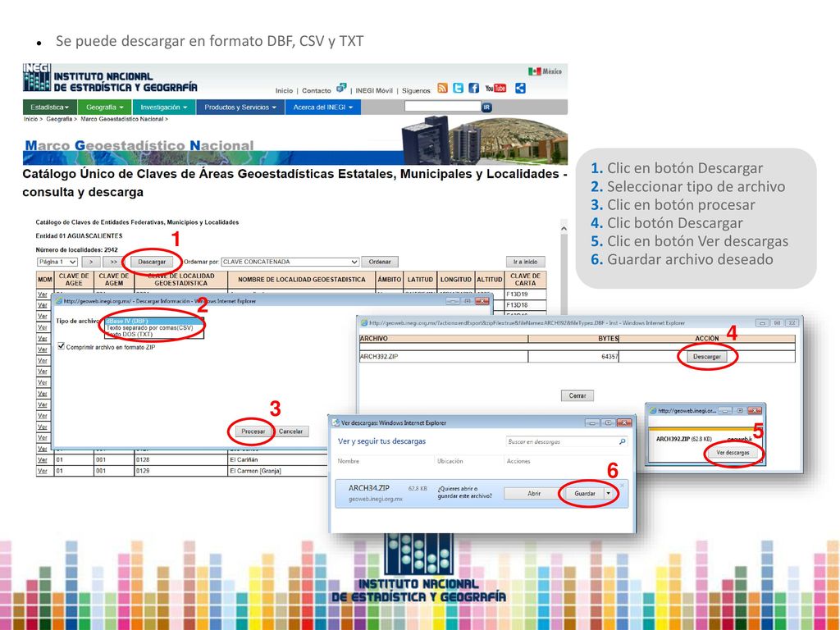Open Acerca del INEGI menu
The width and height of the screenshot is (840, 630).
(323, 107)
